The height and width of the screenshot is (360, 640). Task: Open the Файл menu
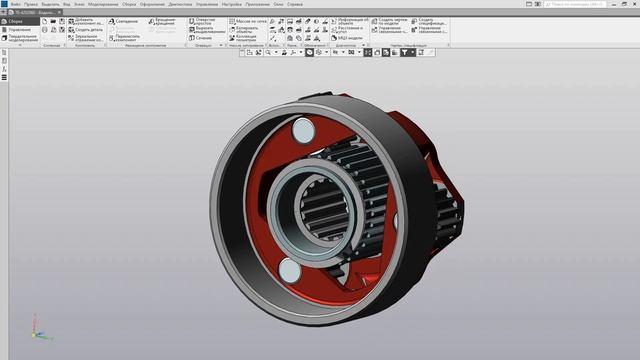coord(16,4)
